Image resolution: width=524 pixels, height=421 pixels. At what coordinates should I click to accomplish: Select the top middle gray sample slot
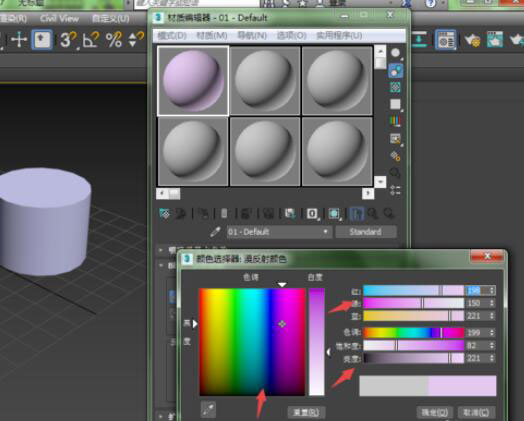click(x=265, y=81)
